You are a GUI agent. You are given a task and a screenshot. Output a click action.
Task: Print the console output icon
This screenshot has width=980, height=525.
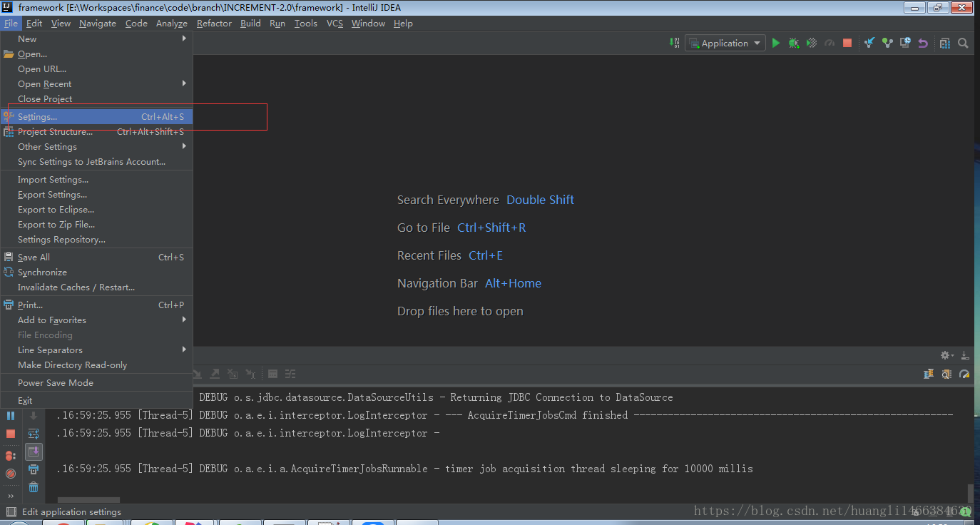coord(34,469)
